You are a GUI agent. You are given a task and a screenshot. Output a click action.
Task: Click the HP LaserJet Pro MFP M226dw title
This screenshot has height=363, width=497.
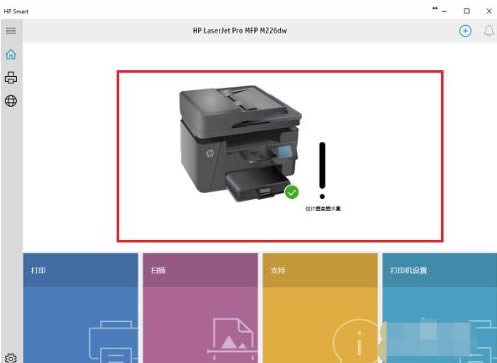(x=240, y=31)
